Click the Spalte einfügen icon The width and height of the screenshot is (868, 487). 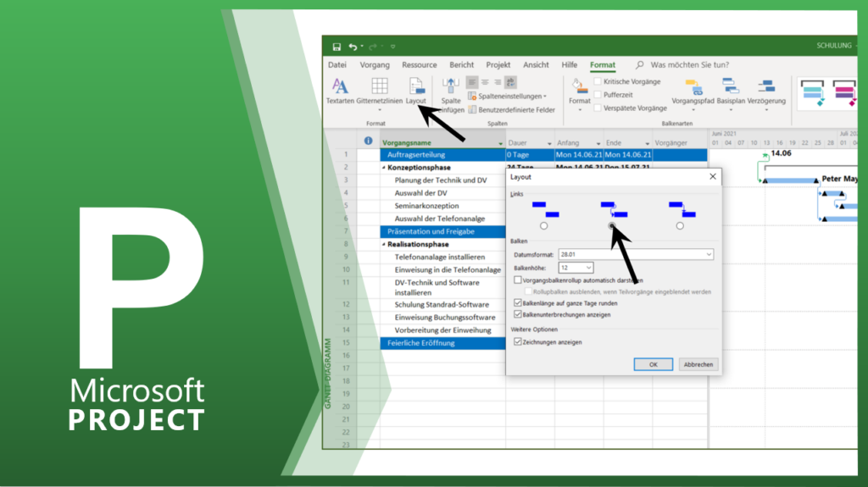click(x=451, y=86)
